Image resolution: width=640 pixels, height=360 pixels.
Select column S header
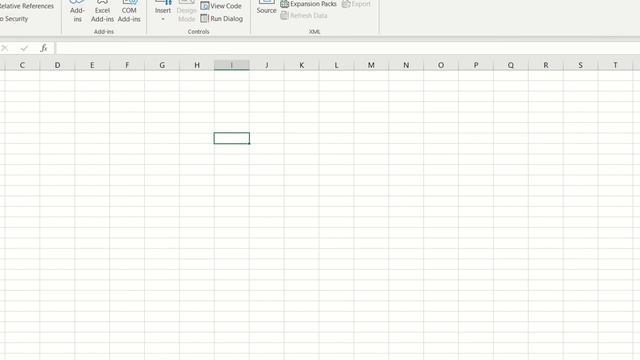pyautogui.click(x=580, y=65)
